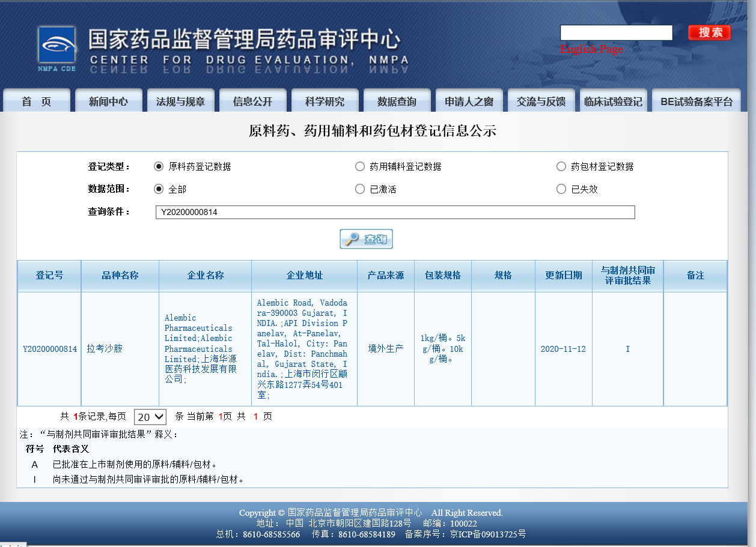Open the 交流与反馈 feedback section
This screenshot has width=756, height=547.
click(x=540, y=100)
